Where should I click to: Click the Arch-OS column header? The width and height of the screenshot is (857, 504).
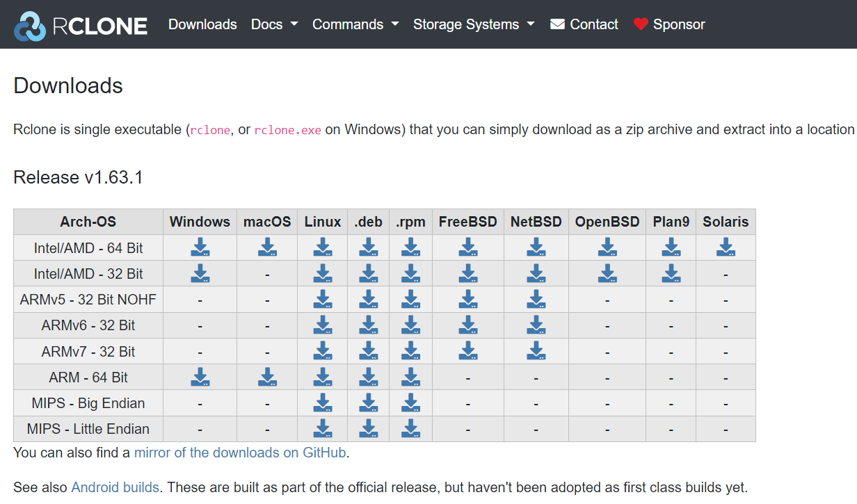point(88,222)
